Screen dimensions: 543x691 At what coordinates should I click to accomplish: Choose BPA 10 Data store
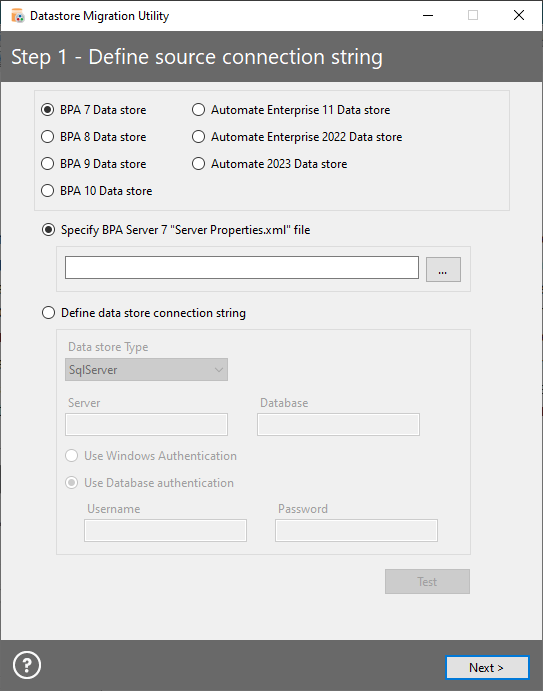[x=97, y=191]
